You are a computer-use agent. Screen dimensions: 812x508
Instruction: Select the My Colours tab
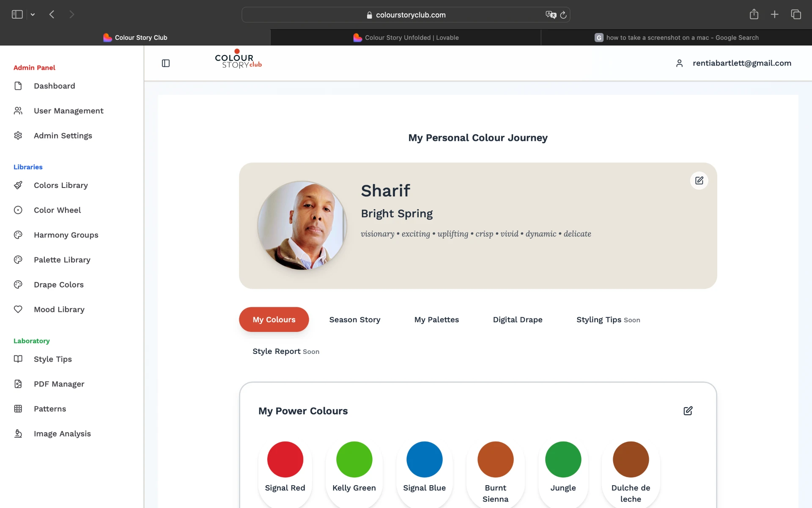[274, 320]
